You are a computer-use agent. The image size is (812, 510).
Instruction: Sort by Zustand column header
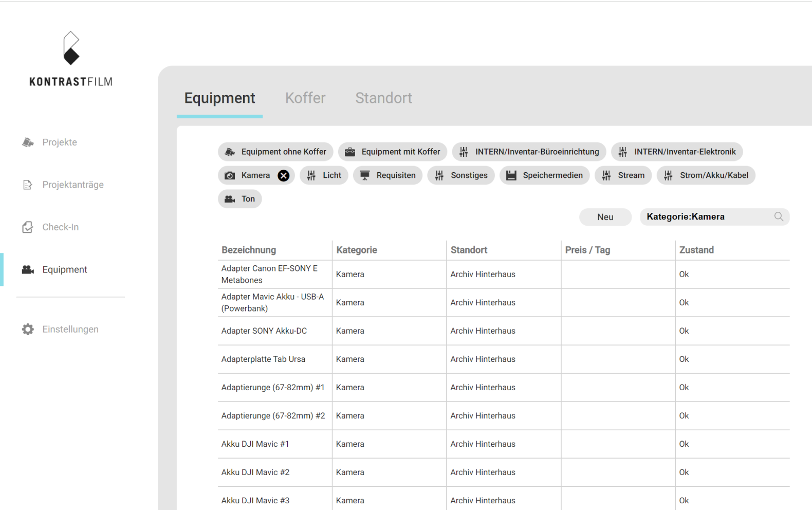(696, 250)
